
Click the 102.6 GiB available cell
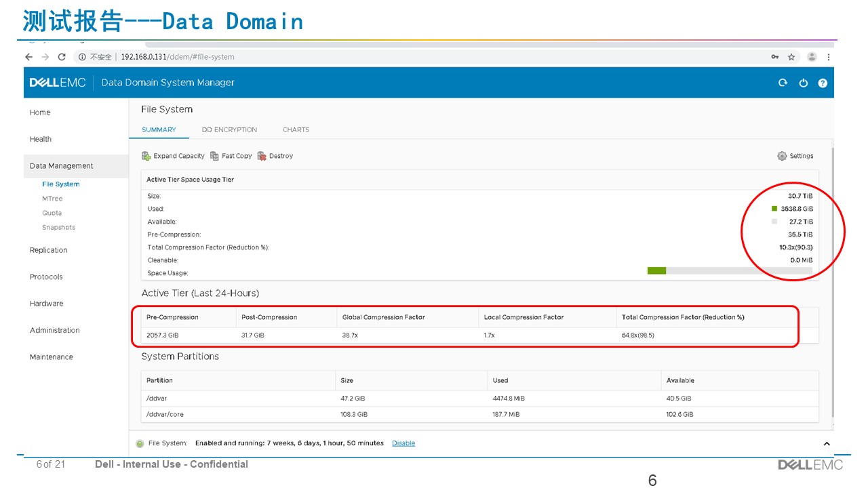[x=680, y=414]
